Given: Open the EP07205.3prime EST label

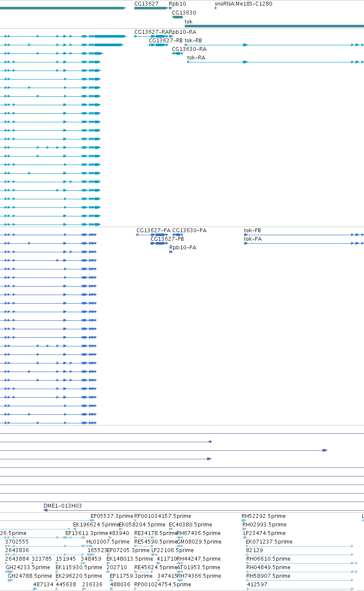Looking at the screenshot, I should pos(128,550).
